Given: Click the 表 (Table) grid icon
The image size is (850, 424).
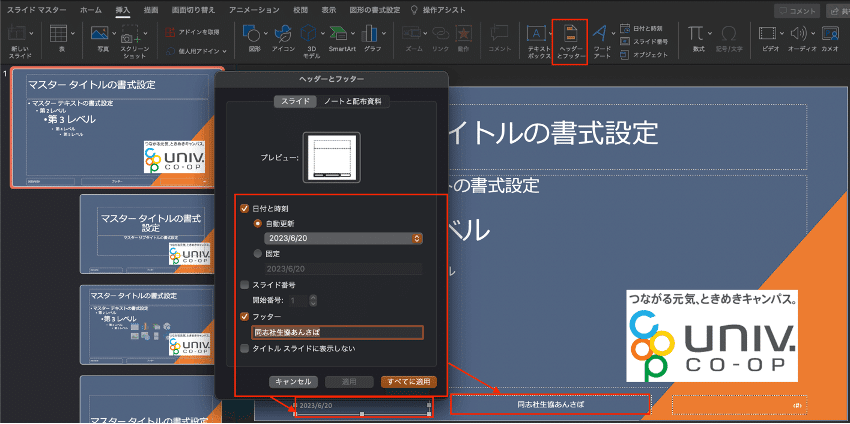Looking at the screenshot, I should (58, 34).
